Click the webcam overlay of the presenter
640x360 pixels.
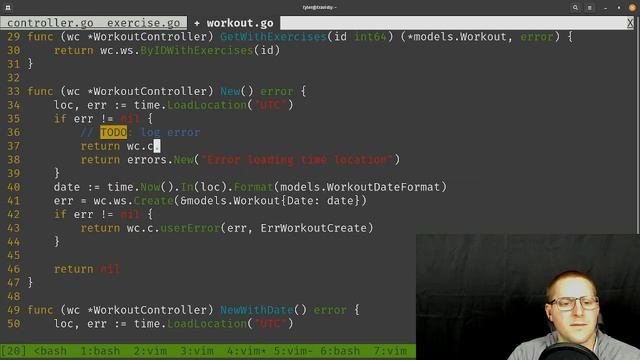pyautogui.click(x=528, y=297)
